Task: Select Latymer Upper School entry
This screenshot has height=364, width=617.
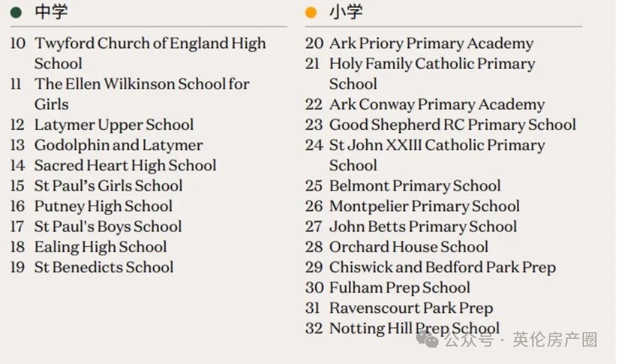Action: [x=114, y=124]
